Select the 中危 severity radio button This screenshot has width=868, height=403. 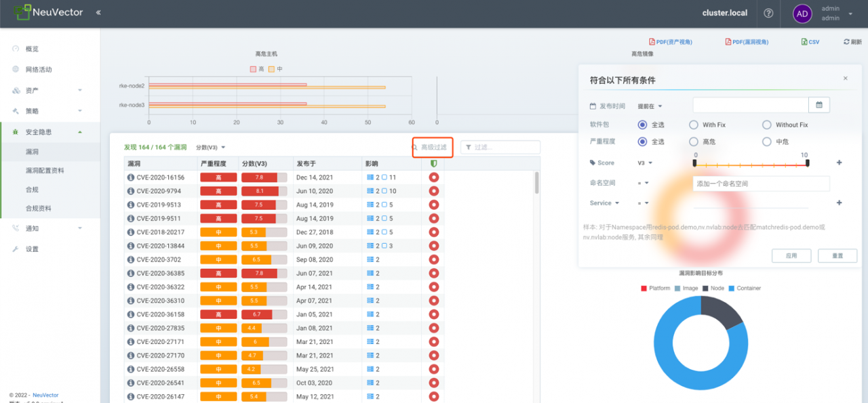(766, 142)
